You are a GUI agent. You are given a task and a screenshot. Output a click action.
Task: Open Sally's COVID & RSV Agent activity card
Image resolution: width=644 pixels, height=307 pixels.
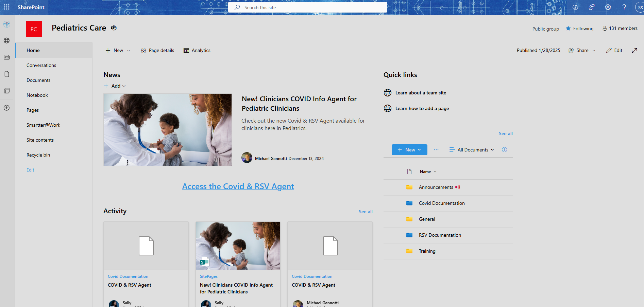click(x=146, y=265)
